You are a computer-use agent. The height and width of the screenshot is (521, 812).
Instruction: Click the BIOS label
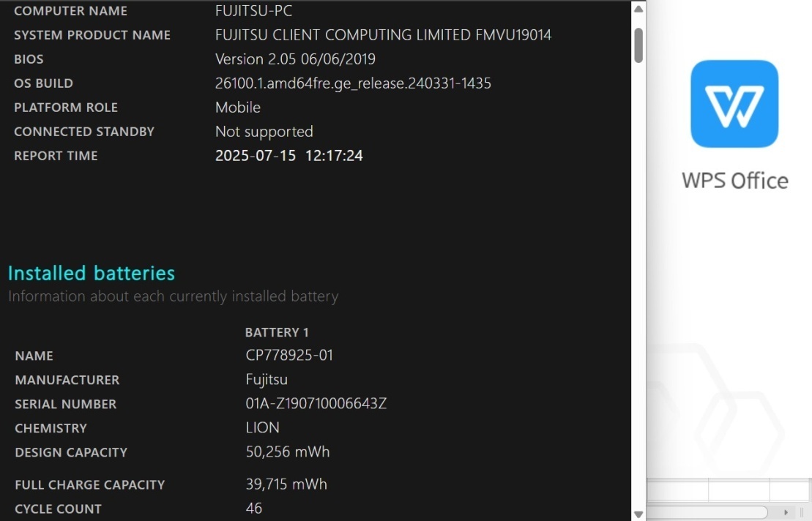click(29, 59)
